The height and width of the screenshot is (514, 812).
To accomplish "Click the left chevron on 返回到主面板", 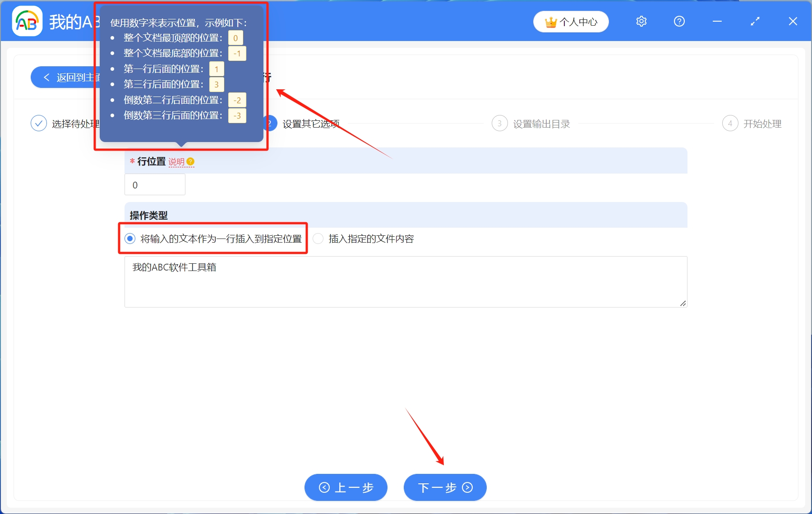I will click(x=47, y=77).
